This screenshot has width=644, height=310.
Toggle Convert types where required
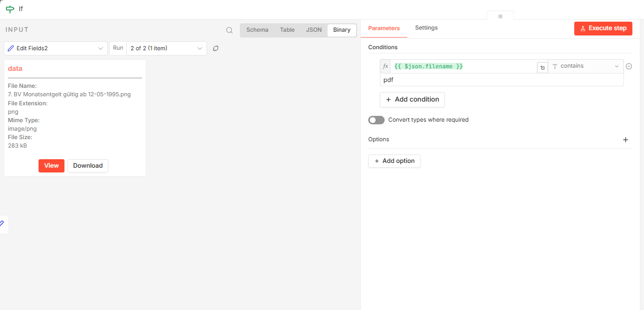(x=376, y=120)
